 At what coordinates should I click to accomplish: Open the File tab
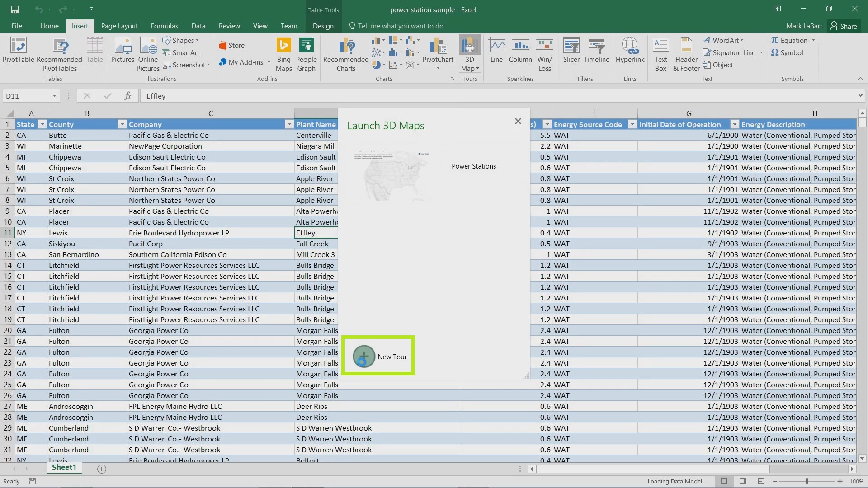click(x=17, y=26)
